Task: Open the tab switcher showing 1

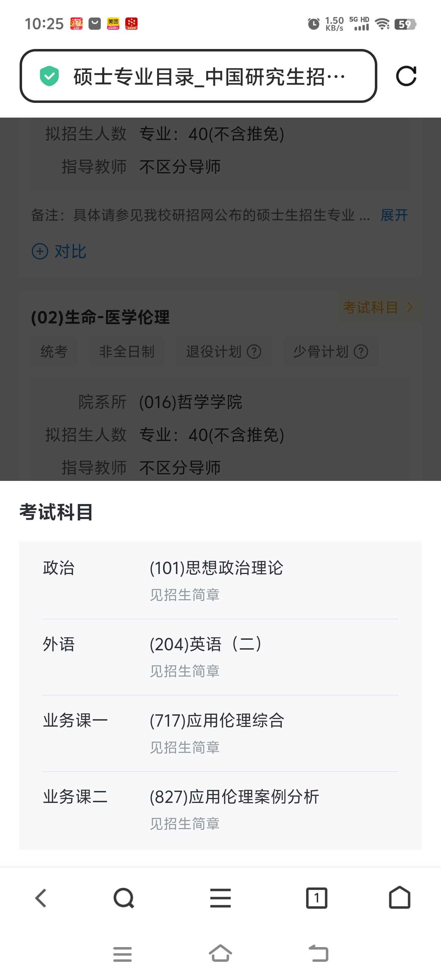Action: coord(317,898)
